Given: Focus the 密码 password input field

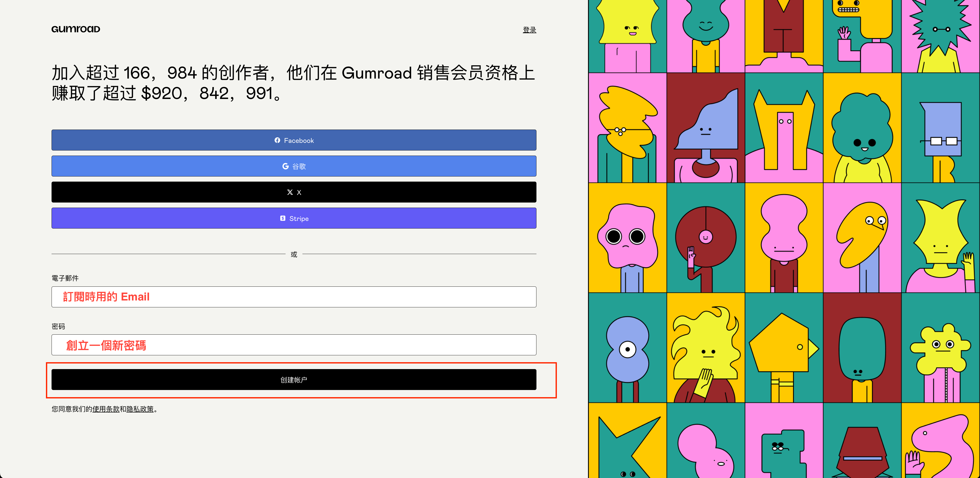Looking at the screenshot, I should pos(294,345).
